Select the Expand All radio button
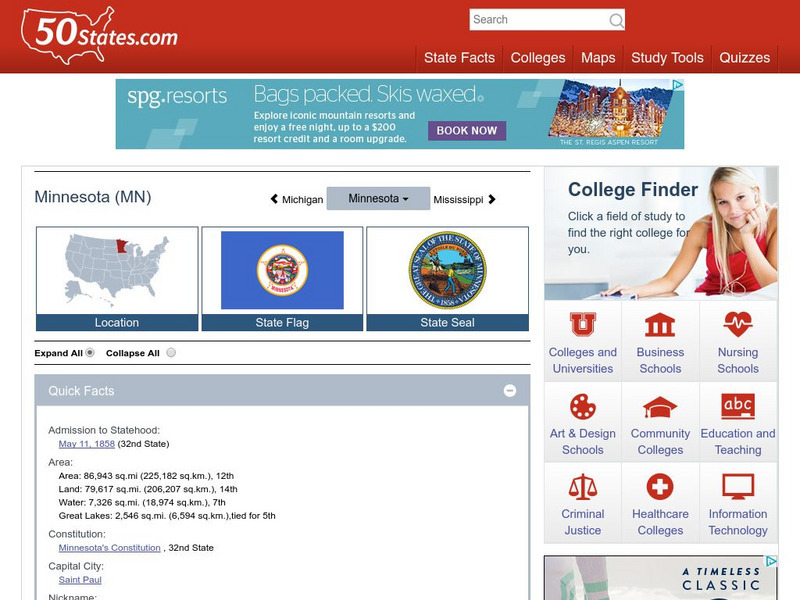Screen dimensions: 800x600 (90, 353)
